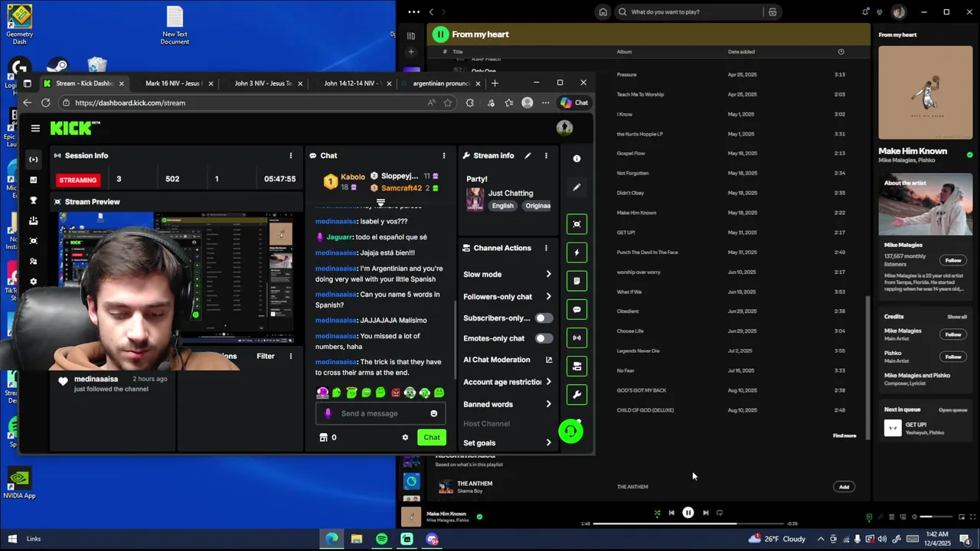Open the emoji picker in chat input

coord(433,413)
